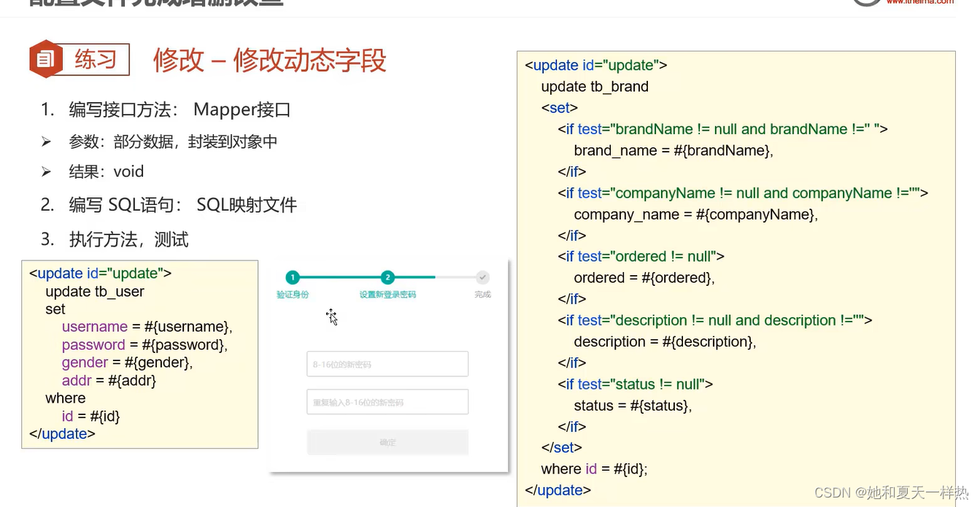The height and width of the screenshot is (507, 980).
Task: Click the update tb_user line
Action: (95, 292)
